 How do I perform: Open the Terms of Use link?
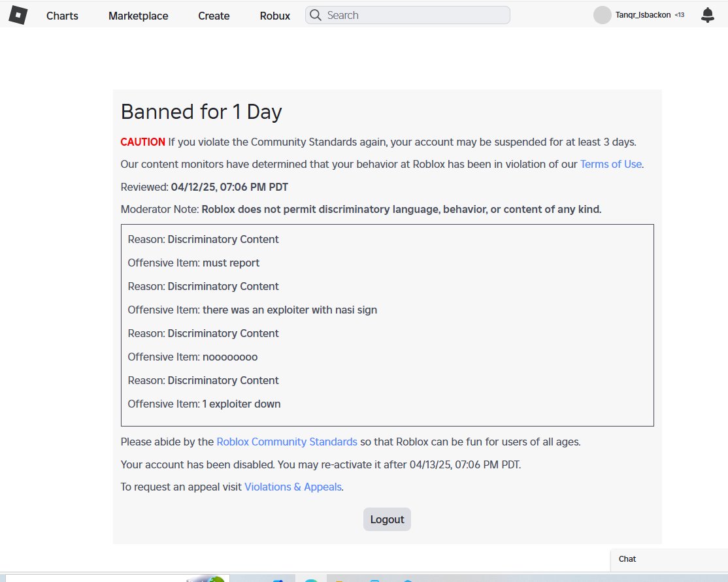[x=610, y=165]
